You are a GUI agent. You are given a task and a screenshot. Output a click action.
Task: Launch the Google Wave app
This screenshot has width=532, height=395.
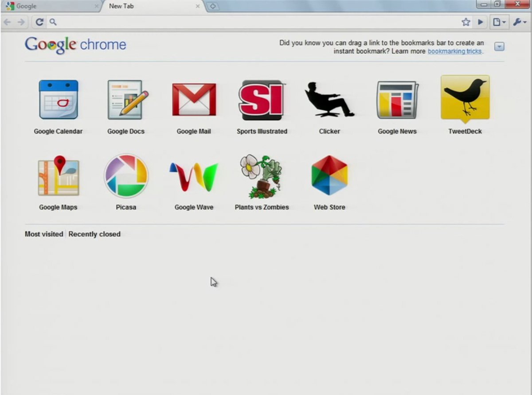[194, 176]
